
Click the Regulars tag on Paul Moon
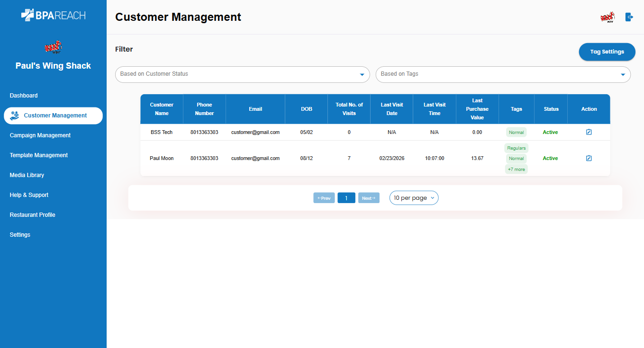pyautogui.click(x=516, y=148)
